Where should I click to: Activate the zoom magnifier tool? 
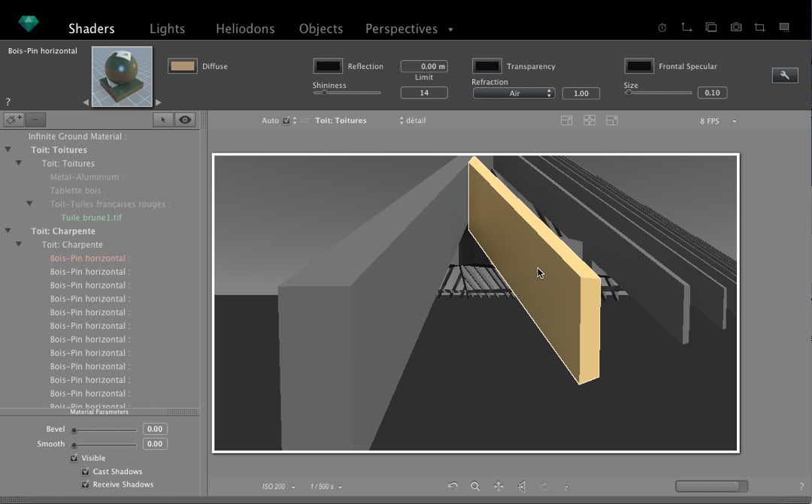[475, 487]
